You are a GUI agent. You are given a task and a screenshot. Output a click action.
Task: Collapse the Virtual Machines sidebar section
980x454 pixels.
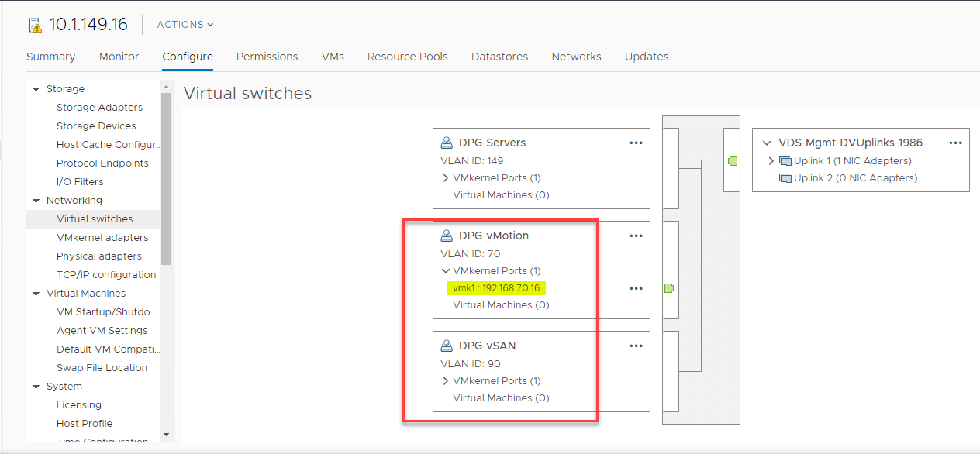point(36,293)
